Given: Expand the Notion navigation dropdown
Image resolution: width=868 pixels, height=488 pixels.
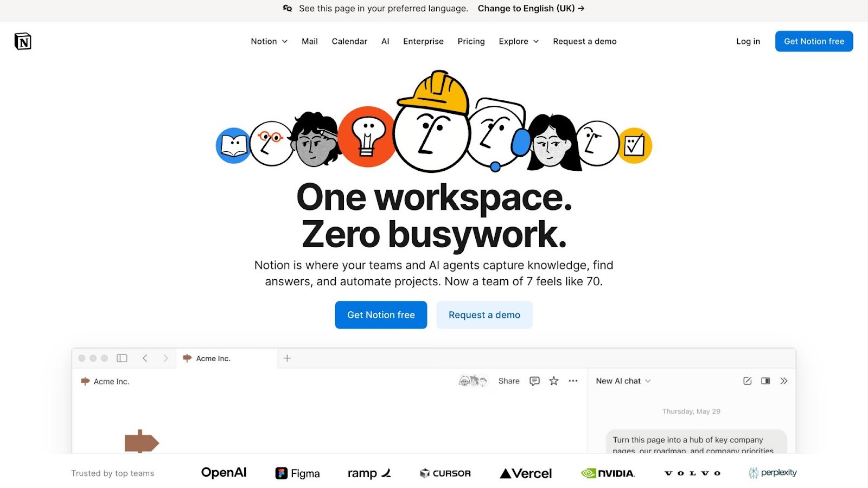Looking at the screenshot, I should point(269,41).
